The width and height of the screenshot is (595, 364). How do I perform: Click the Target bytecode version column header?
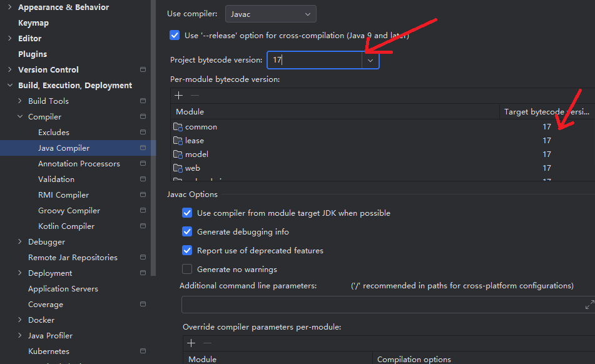pos(547,112)
